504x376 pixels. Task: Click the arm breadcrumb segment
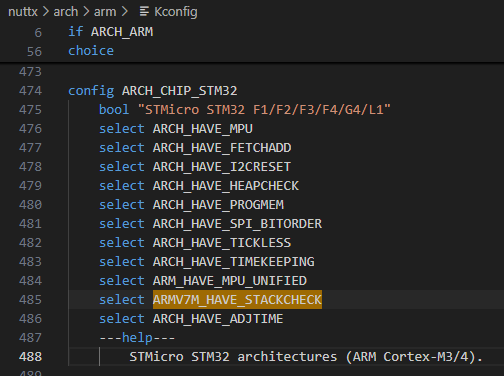coord(105,12)
